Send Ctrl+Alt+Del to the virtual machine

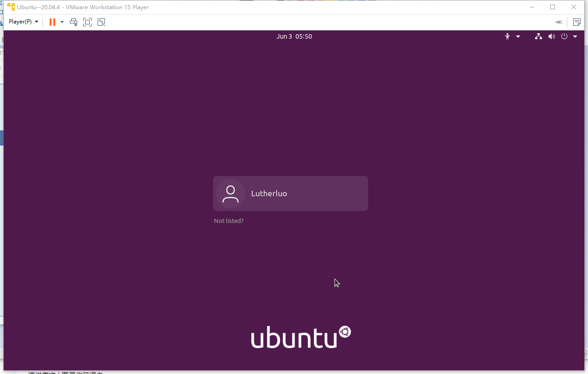pyautogui.click(x=74, y=22)
